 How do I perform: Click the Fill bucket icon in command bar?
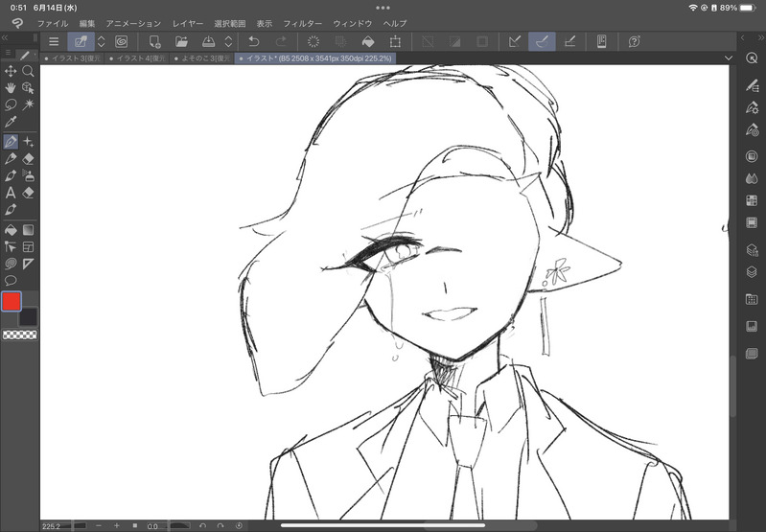click(x=368, y=41)
